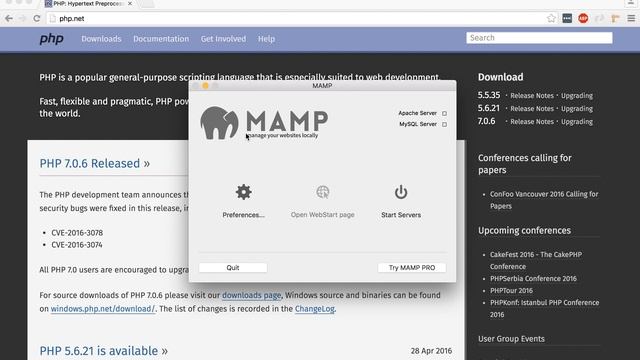
Task: Click the CVE-2016-3074 list item
Action: click(77, 245)
